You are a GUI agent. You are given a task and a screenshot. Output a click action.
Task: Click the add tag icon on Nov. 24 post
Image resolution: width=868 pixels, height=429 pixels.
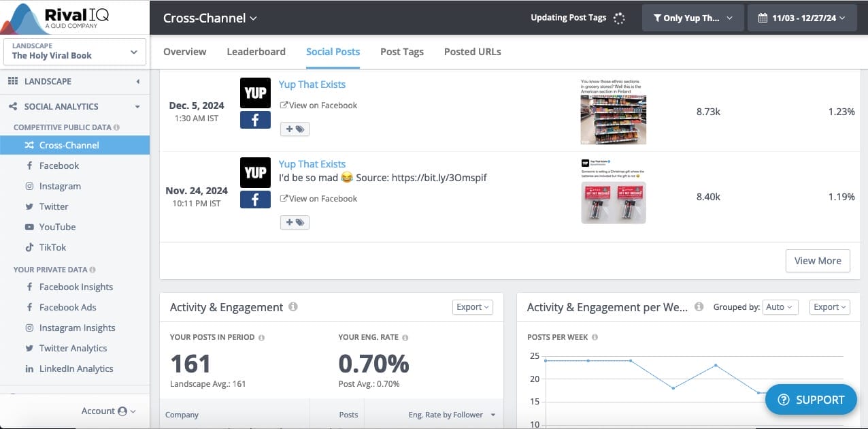coord(295,222)
